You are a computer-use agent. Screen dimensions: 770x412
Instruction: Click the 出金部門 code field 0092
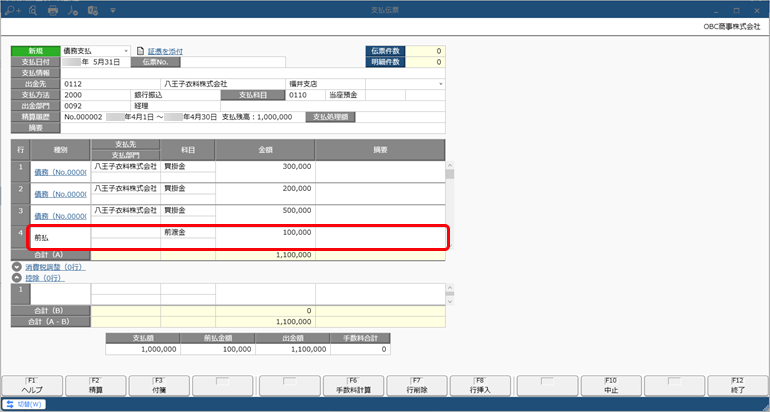tap(96, 106)
